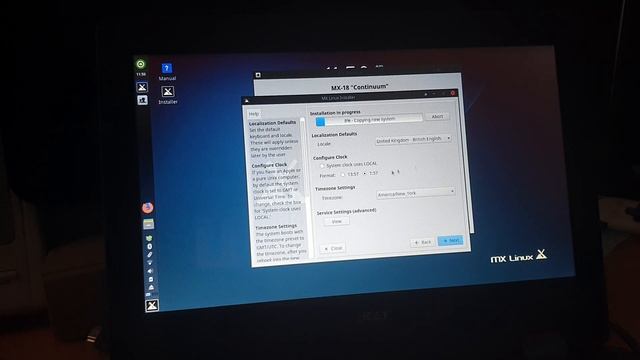Open the Manual desktop icon
Screen dimensions: 640x360
click(167, 72)
